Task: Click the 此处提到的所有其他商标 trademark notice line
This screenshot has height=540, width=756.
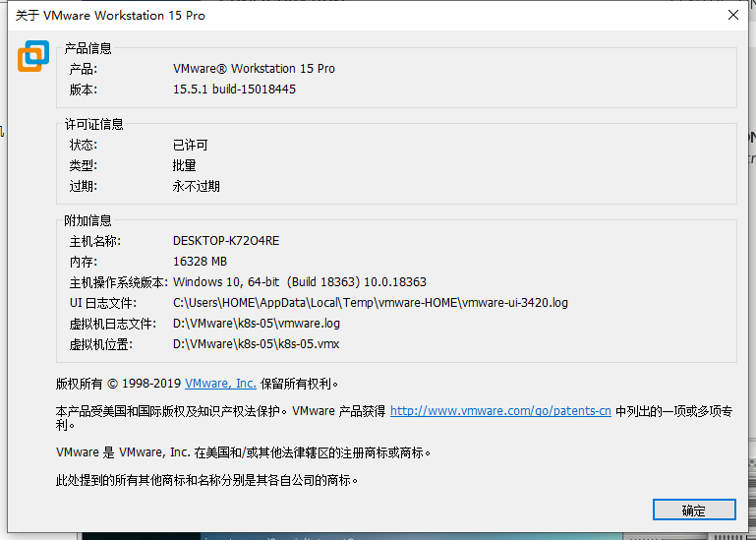Action: click(206, 480)
